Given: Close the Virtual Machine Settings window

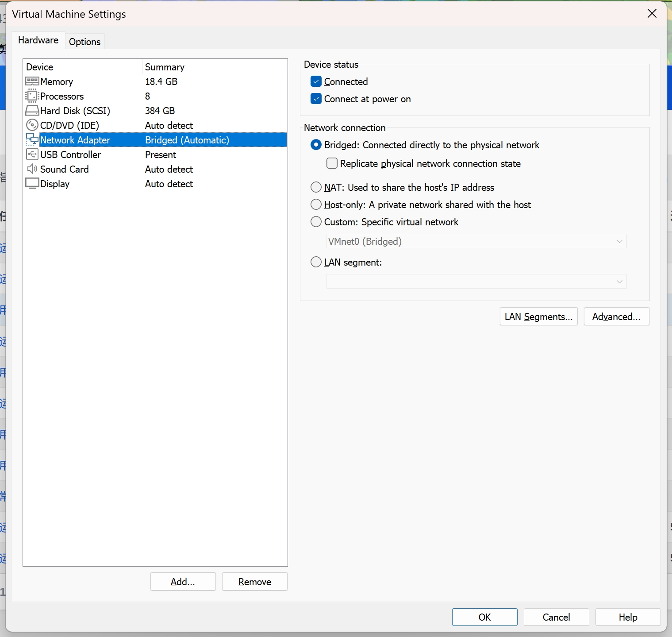Looking at the screenshot, I should click(x=652, y=14).
